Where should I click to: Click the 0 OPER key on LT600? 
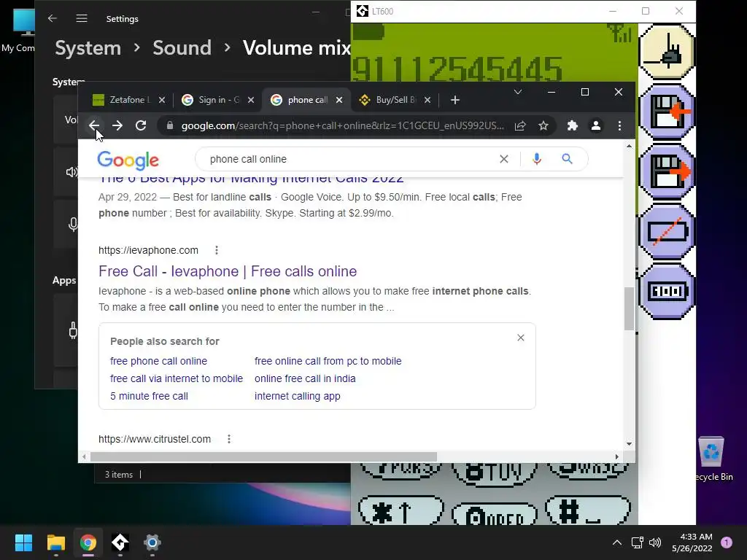pyautogui.click(x=494, y=514)
